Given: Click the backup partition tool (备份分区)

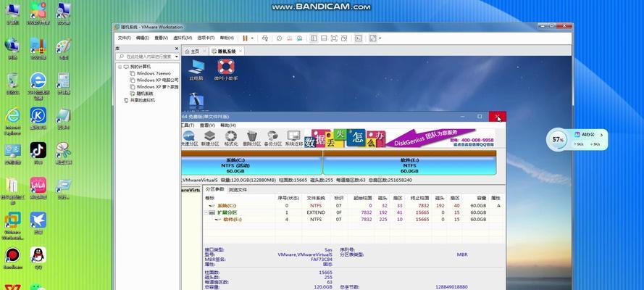Looking at the screenshot, I should click(272, 138).
